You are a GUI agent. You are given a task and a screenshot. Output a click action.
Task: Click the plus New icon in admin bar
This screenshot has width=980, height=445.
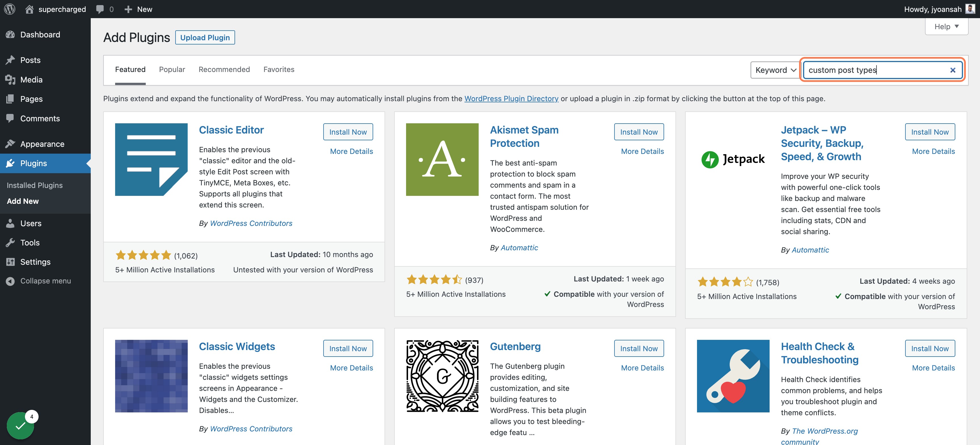128,9
